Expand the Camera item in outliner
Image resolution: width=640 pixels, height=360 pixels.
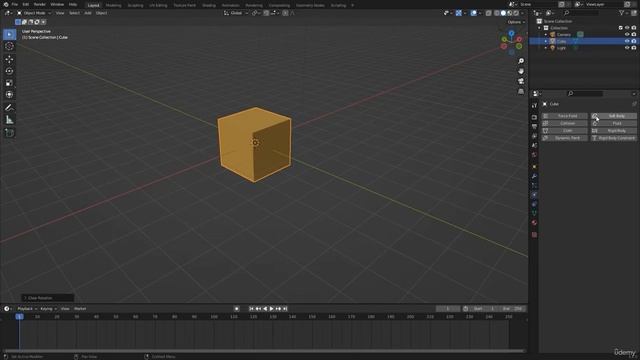(x=546, y=35)
